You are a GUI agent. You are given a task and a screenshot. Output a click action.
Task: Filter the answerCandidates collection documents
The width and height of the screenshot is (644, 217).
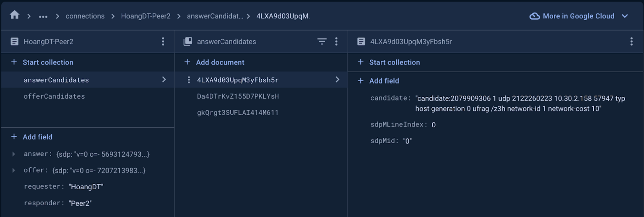(322, 41)
